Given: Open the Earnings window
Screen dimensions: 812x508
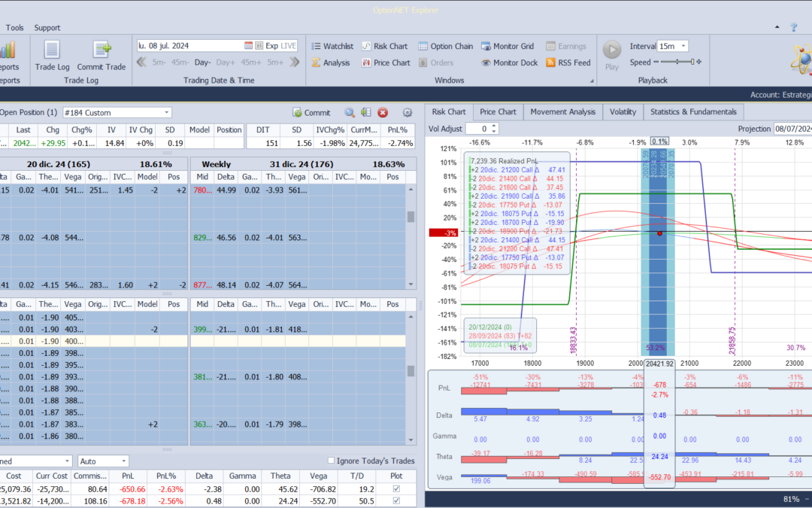Looking at the screenshot, I should click(566, 46).
